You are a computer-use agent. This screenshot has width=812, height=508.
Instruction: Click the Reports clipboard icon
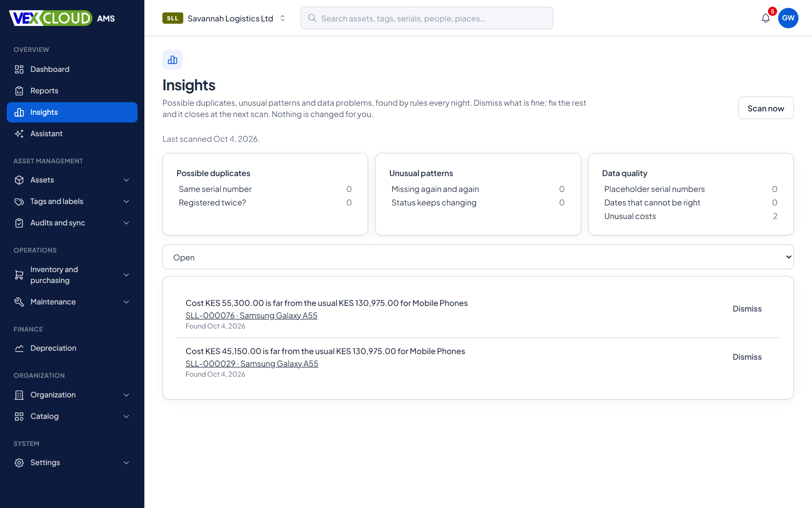19,91
